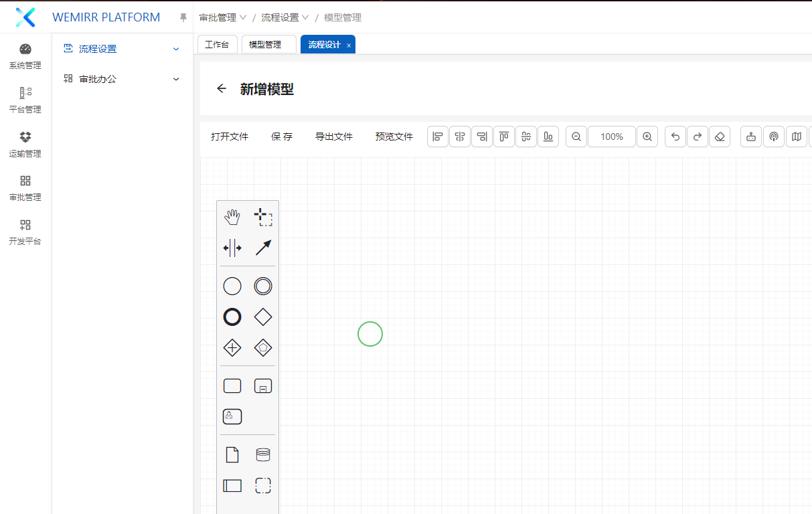812x514 pixels.
Task: Open 审批管理 in left navigation
Action: pyautogui.click(x=25, y=188)
